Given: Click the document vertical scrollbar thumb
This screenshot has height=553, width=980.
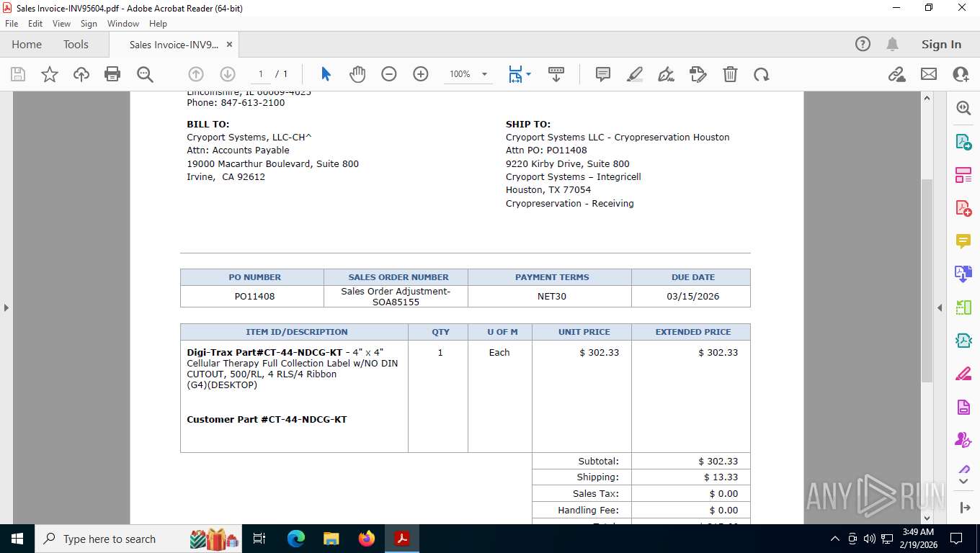Looking at the screenshot, I should coord(927,281).
